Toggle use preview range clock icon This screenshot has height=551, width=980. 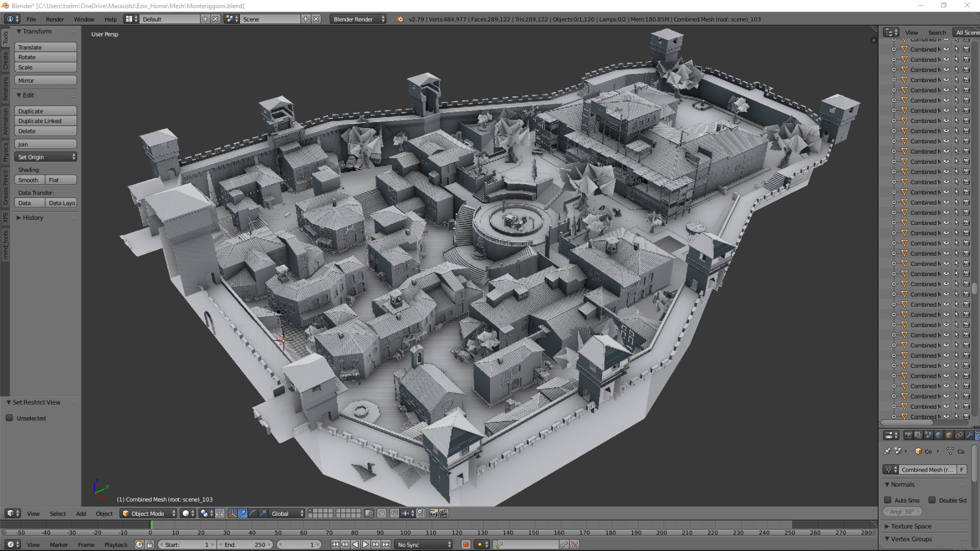(x=140, y=544)
